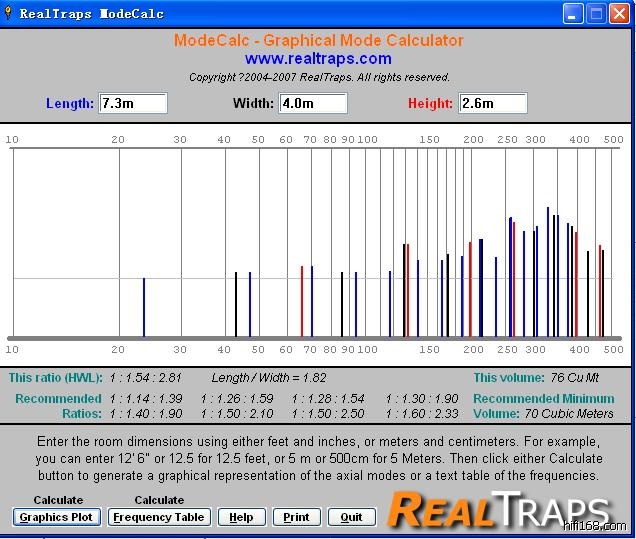Click the 'This ratio (HWL)' label
This screenshot has width=636, height=539.
(55, 378)
